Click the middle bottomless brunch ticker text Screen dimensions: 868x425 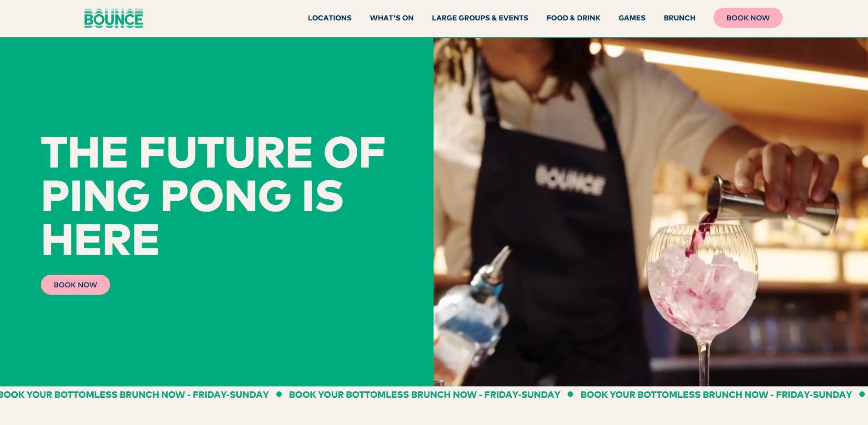tap(424, 395)
